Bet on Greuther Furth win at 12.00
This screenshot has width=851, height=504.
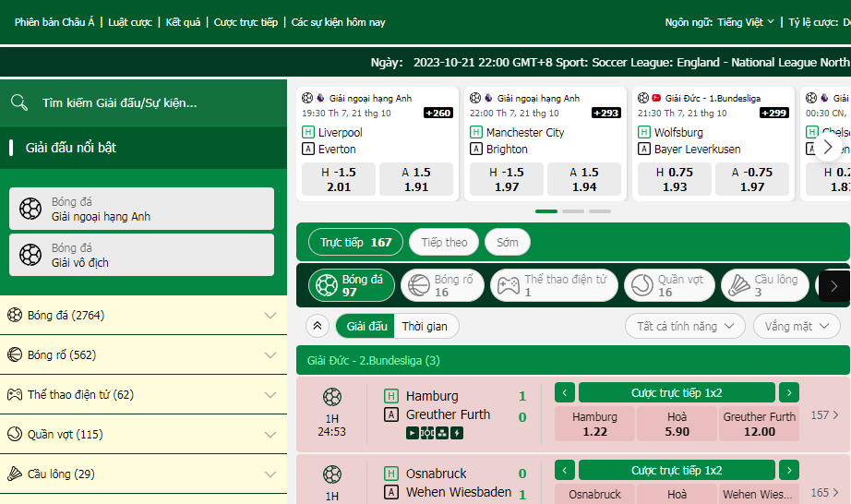point(760,424)
